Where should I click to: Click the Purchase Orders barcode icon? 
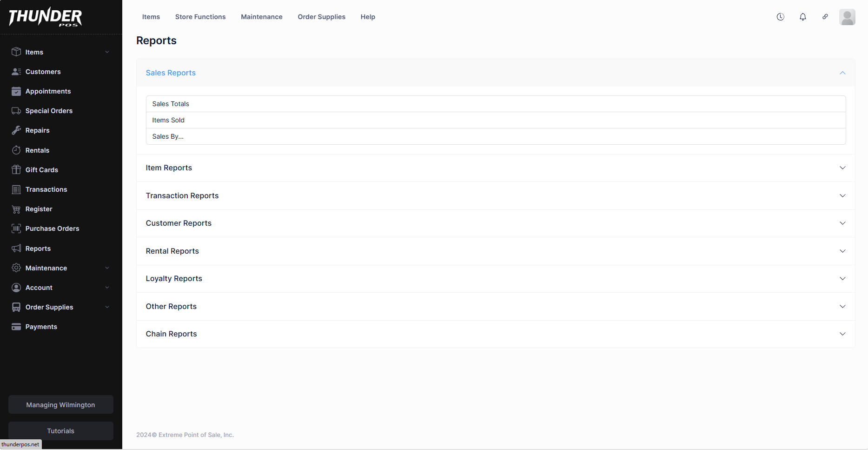pos(16,228)
